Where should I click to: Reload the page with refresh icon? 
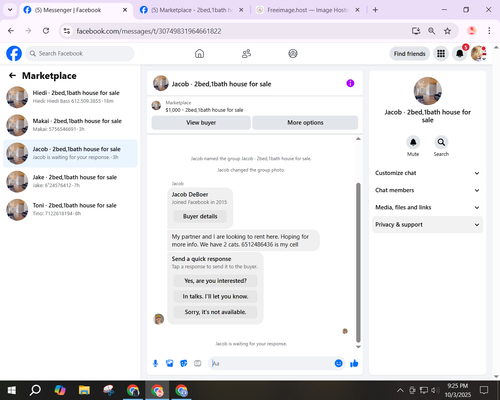pyautogui.click(x=46, y=31)
